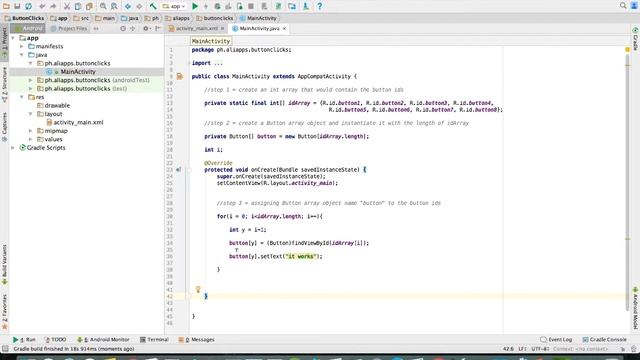The height and width of the screenshot is (360, 640).
Task: Expand ph.aliapps.buttonclicks (androidTest) package
Action: pos(31,80)
